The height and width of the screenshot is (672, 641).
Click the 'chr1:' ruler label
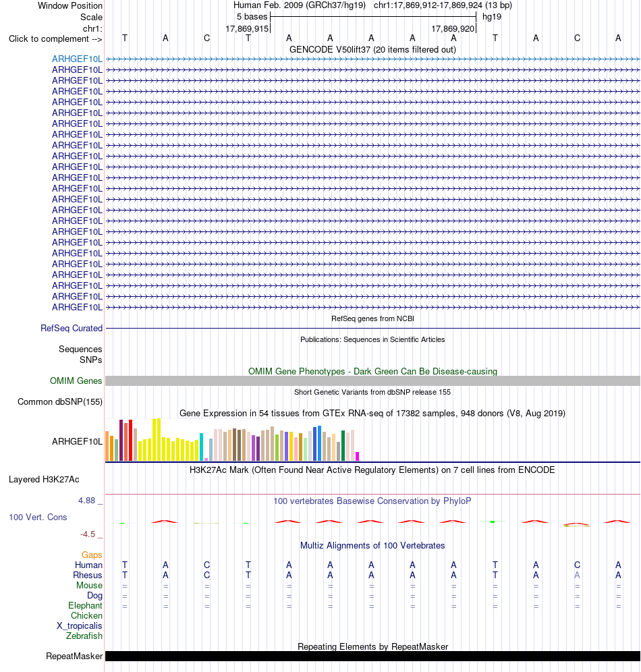tap(92, 29)
